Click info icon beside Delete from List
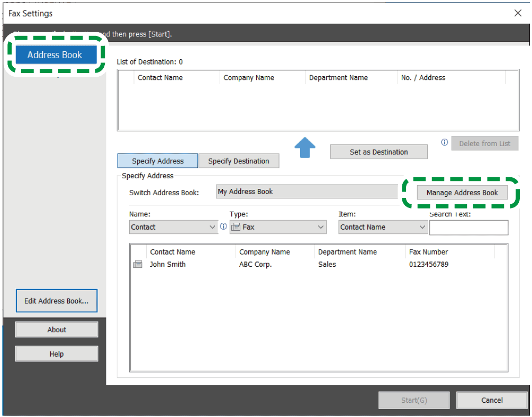The height and width of the screenshot is (417, 532). click(x=445, y=142)
